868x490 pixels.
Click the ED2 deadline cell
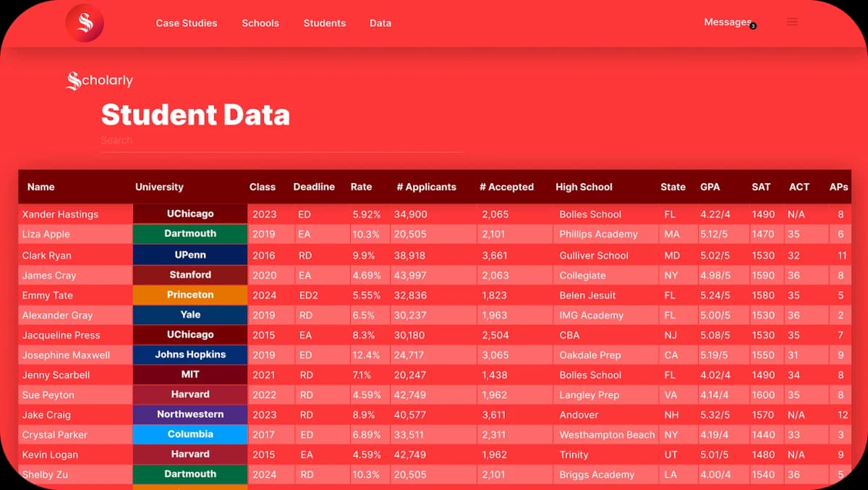307,295
